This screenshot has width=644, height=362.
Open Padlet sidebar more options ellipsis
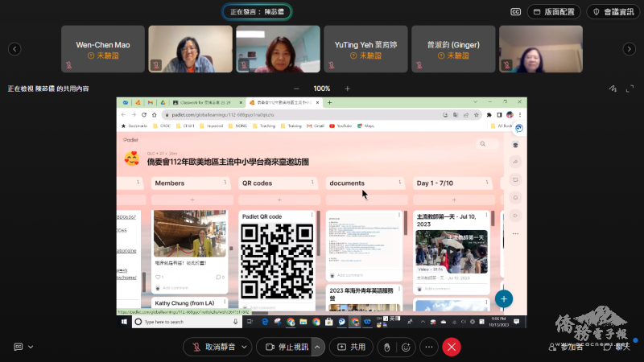pos(515,234)
